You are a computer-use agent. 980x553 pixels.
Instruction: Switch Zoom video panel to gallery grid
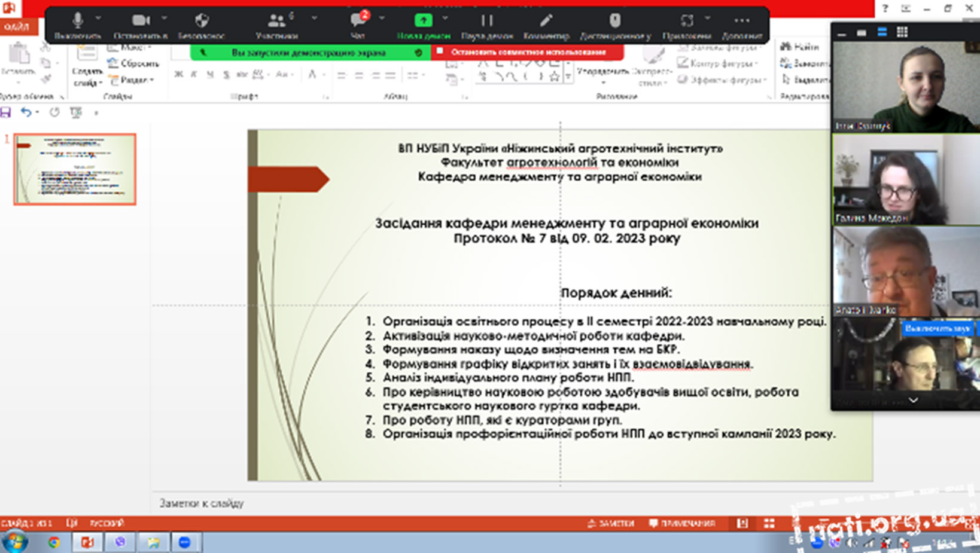(x=902, y=32)
